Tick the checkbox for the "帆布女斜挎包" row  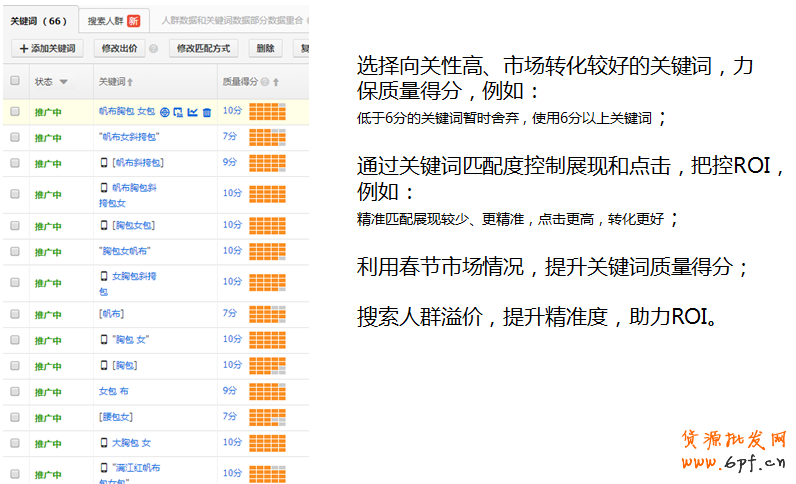pyautogui.click(x=15, y=137)
